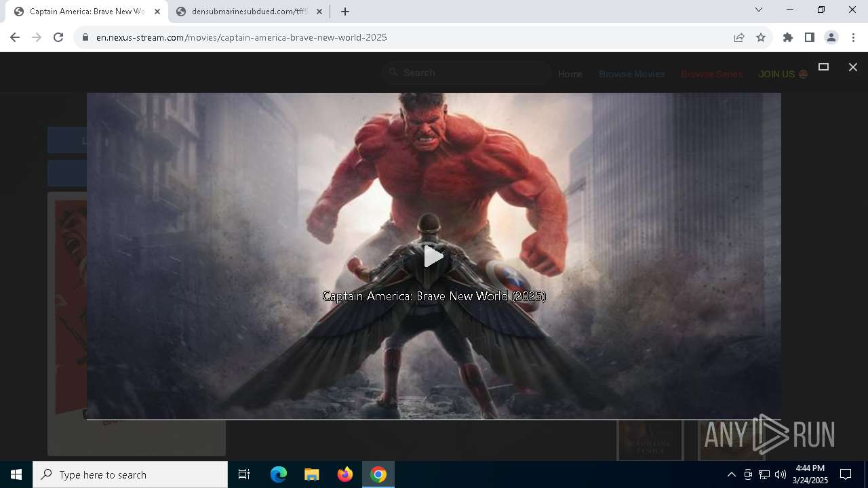Open the Chrome profile avatar
This screenshot has height=488, width=868.
click(x=831, y=37)
